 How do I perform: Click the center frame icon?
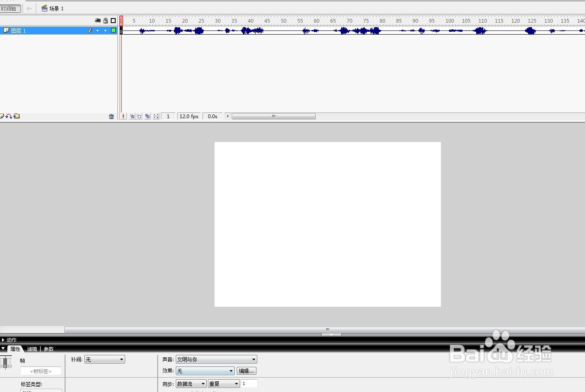tap(123, 117)
